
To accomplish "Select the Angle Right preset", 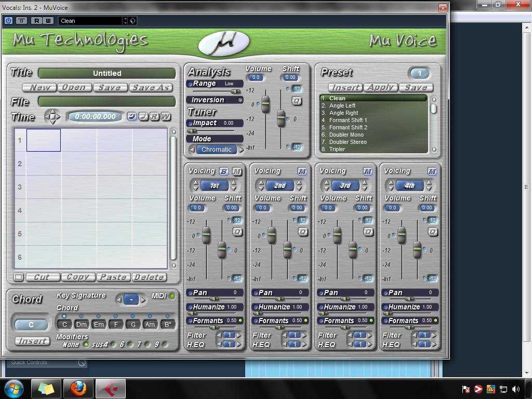I will tap(344, 113).
